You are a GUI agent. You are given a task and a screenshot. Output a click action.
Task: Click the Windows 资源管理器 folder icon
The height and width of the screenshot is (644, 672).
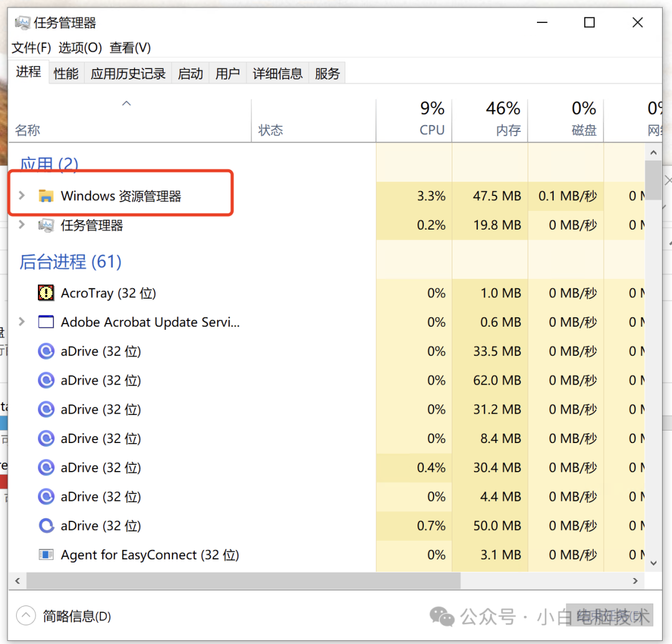click(x=46, y=196)
